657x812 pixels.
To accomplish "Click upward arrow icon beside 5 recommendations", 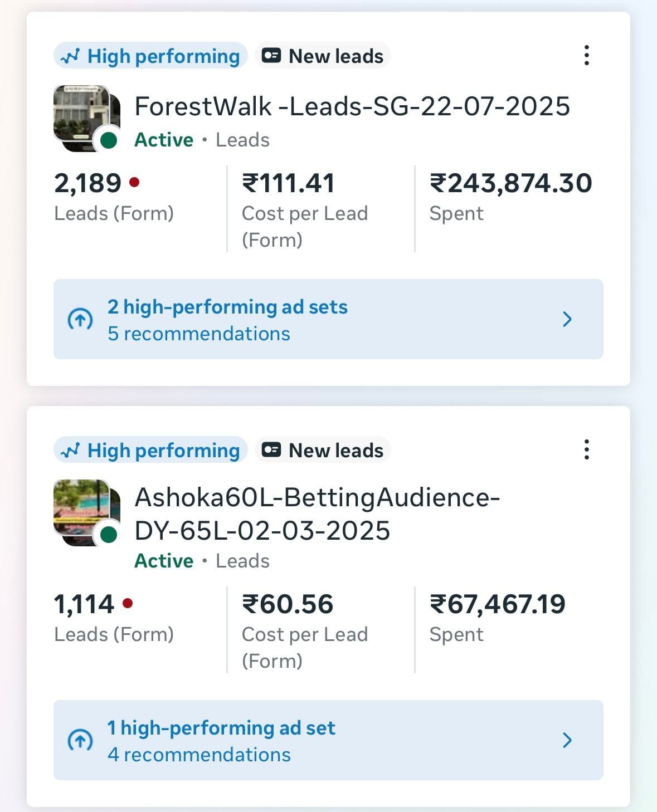I will [x=80, y=319].
